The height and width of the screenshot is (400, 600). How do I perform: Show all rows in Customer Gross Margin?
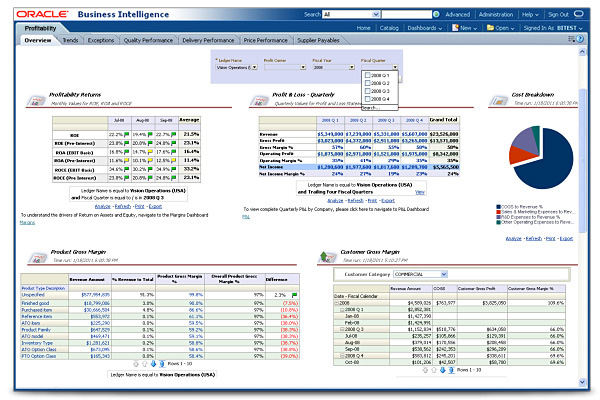451,370
